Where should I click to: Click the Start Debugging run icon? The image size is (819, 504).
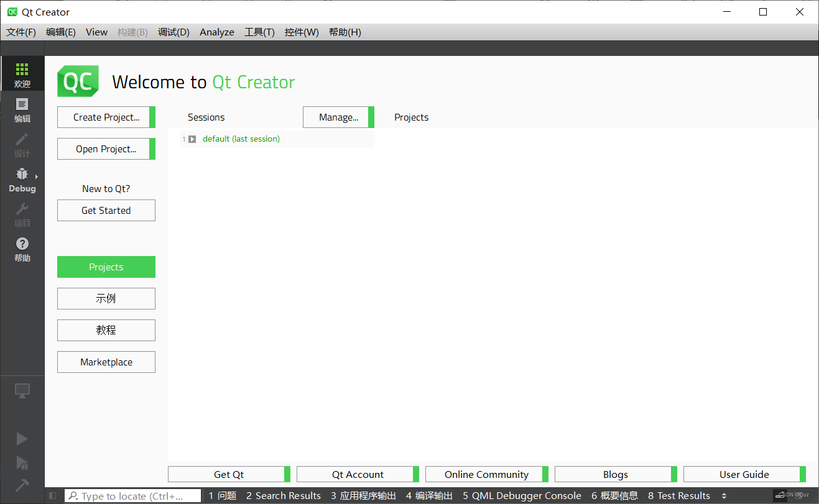click(x=22, y=462)
